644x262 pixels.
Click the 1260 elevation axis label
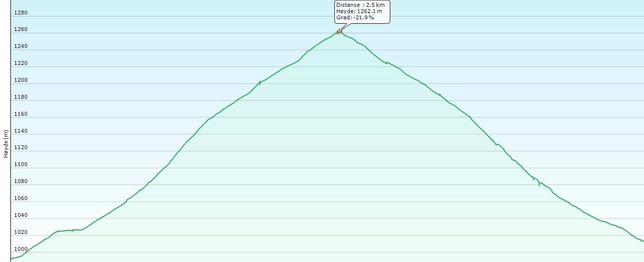[x=21, y=30]
